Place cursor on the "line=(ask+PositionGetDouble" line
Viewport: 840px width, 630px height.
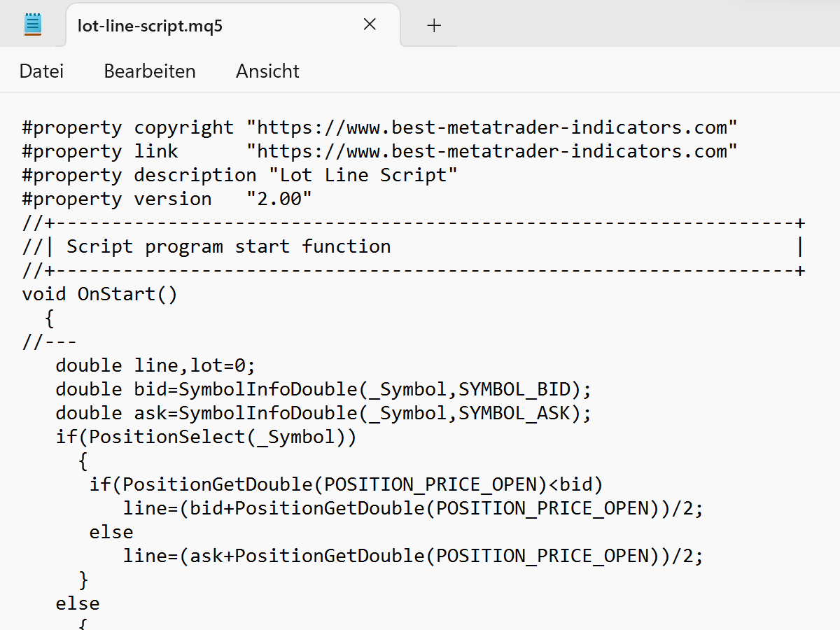(x=413, y=556)
